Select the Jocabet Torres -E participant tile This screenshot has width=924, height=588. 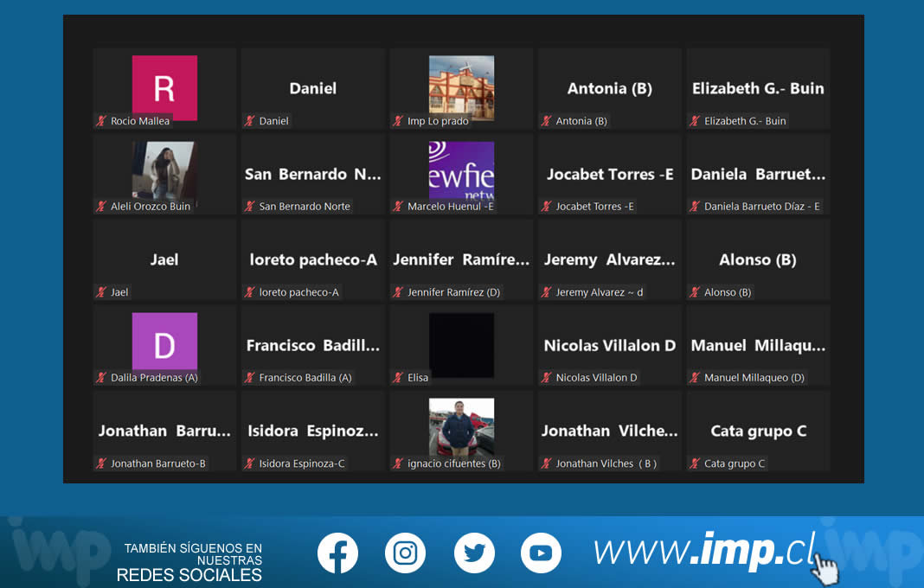click(609, 175)
